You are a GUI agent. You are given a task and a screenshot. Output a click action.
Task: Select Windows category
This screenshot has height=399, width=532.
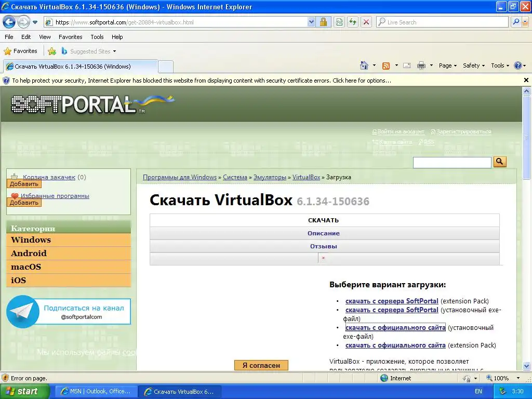(x=69, y=240)
